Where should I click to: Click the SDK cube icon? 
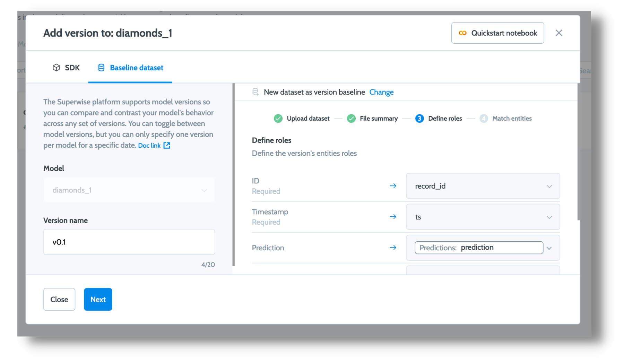point(56,68)
